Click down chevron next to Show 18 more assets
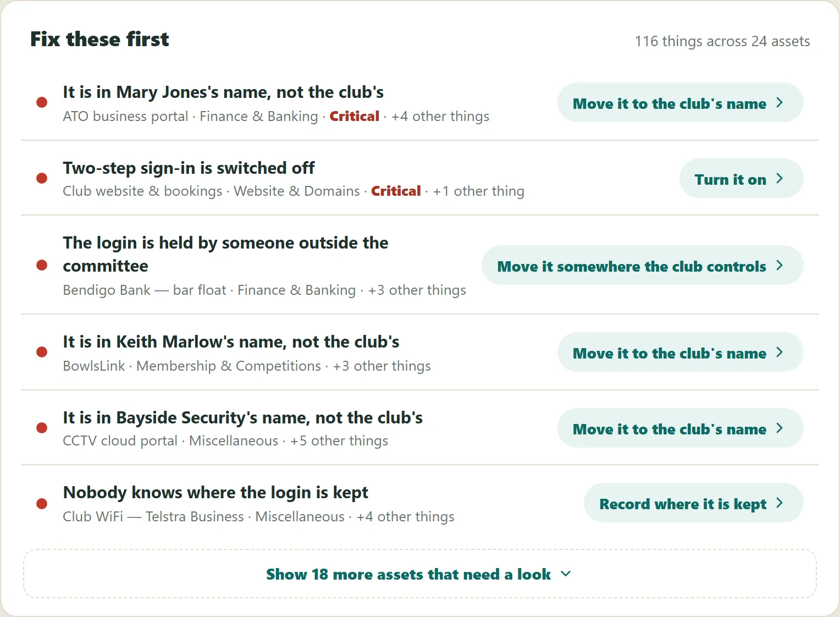 566,574
